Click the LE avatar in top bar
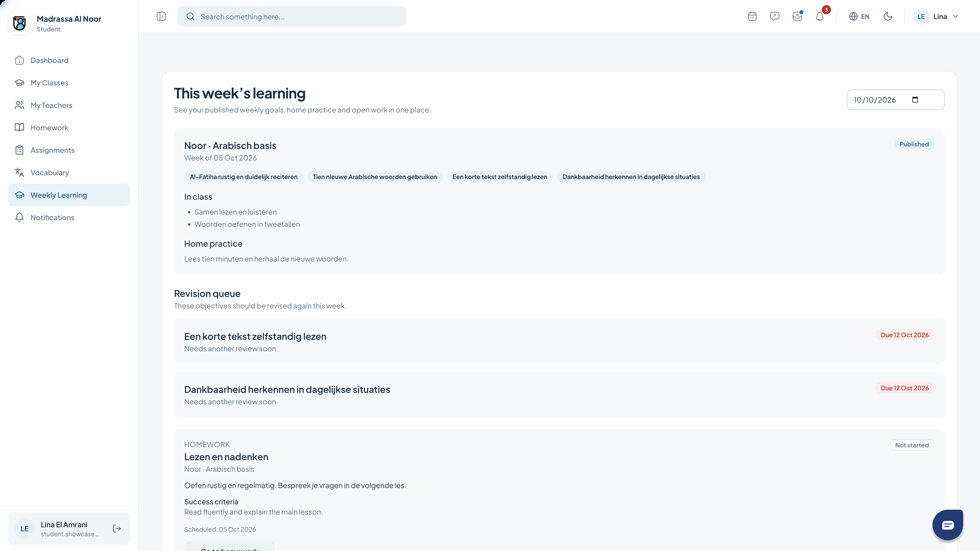The image size is (980, 551). [x=921, y=16]
